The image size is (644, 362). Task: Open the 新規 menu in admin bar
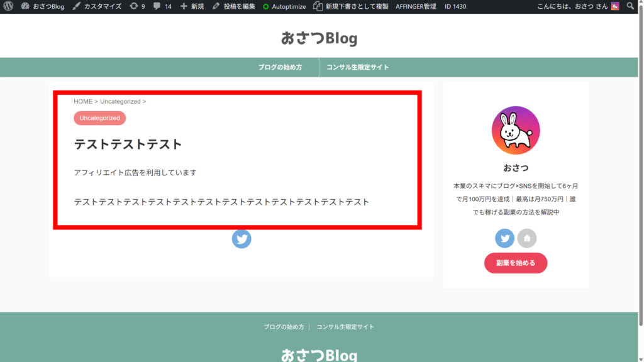[192, 6]
